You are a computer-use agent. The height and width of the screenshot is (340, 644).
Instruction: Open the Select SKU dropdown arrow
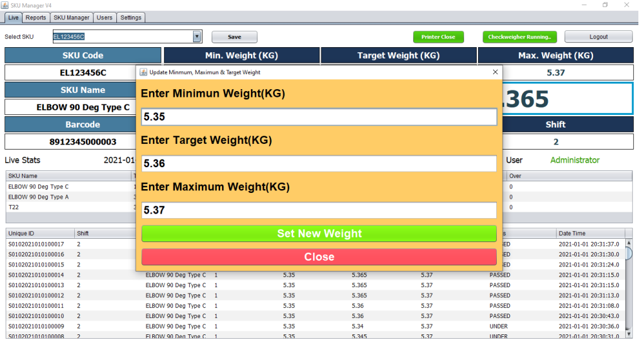click(197, 37)
